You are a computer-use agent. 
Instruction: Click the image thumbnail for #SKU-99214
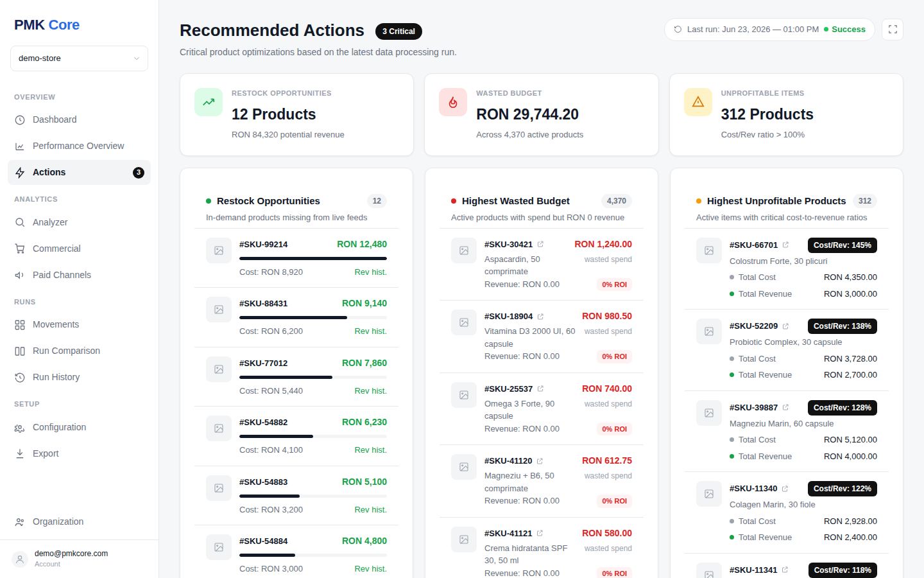219,250
